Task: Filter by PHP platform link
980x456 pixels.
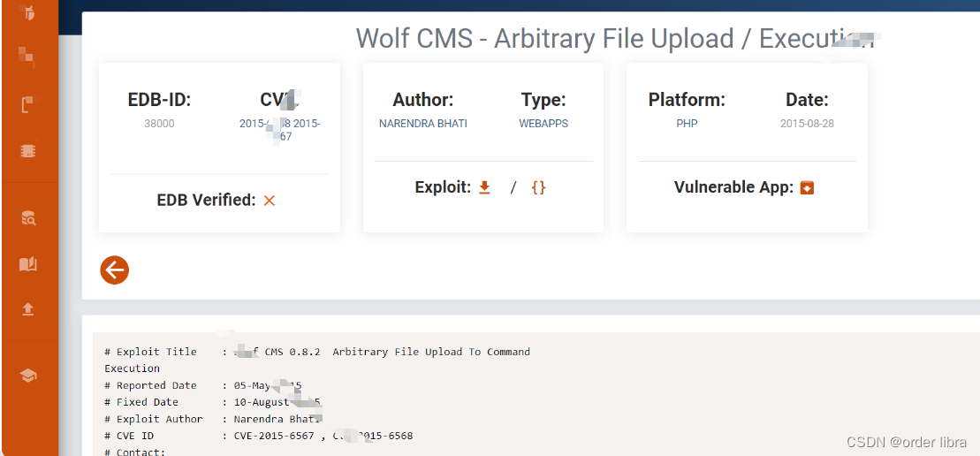Action: click(687, 124)
